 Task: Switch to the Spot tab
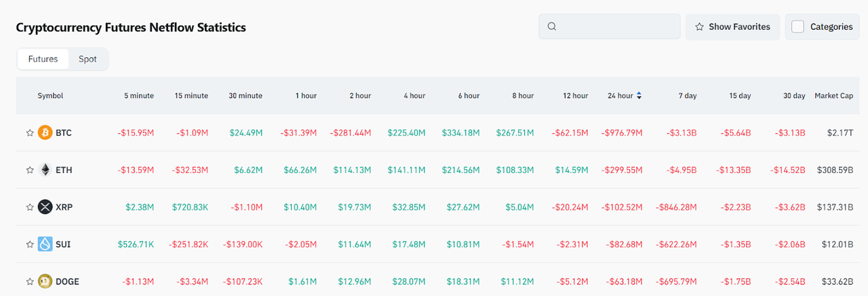[87, 59]
